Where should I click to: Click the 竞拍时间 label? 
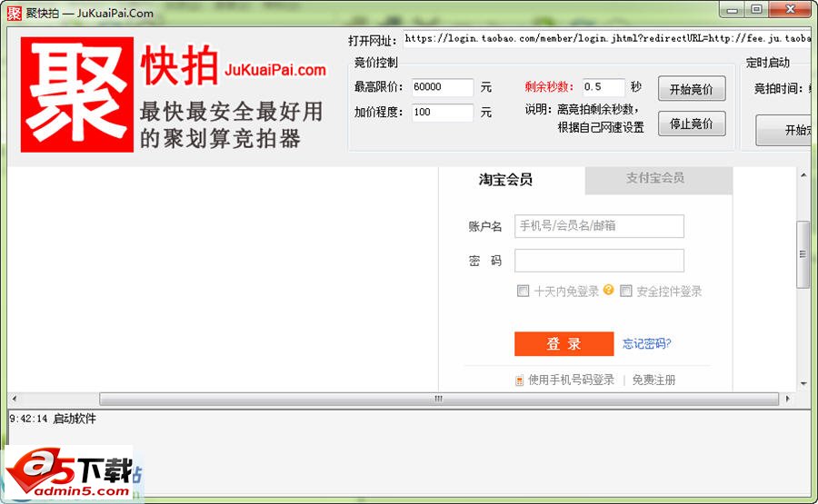(x=778, y=89)
